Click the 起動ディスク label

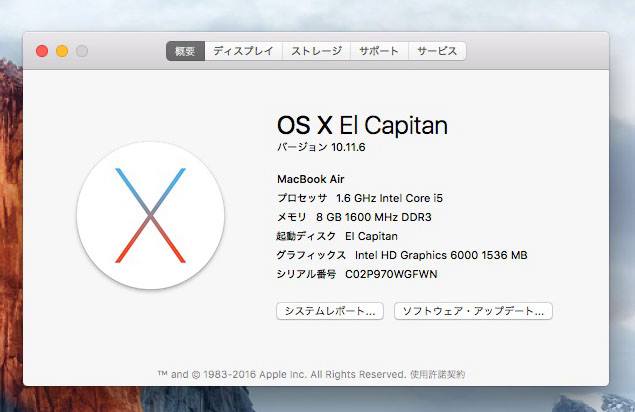pos(306,236)
